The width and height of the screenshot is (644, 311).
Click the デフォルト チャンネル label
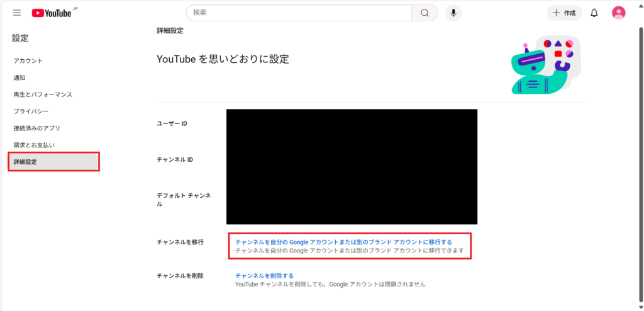click(184, 200)
